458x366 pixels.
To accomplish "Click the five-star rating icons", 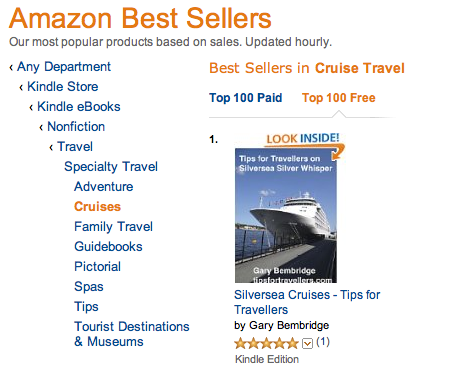I will [266, 343].
